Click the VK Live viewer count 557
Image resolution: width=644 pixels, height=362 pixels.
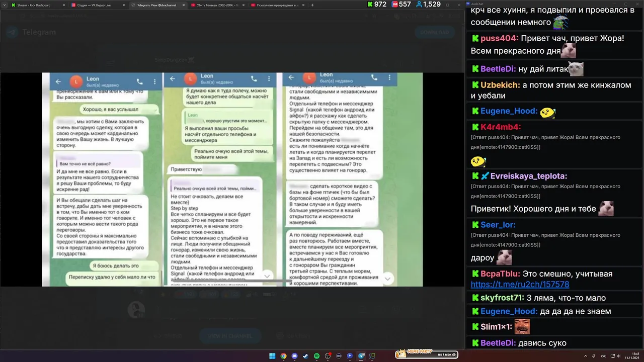point(401,5)
